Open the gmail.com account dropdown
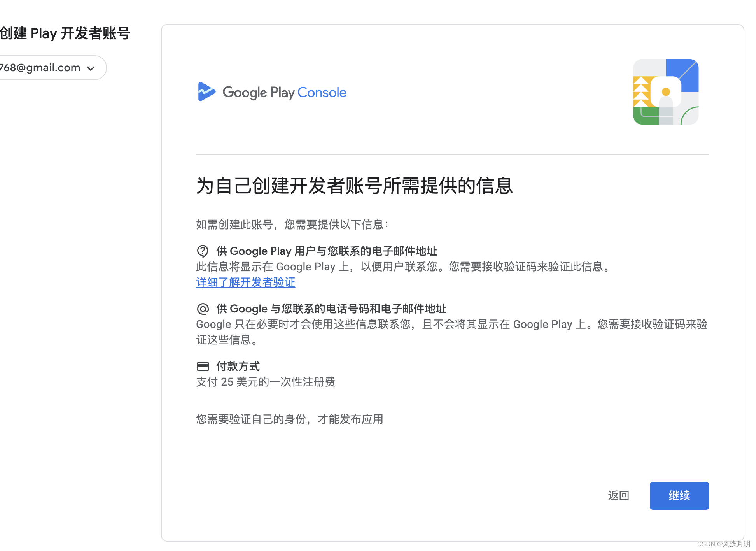Image resolution: width=756 pixels, height=551 pixels. [47, 68]
